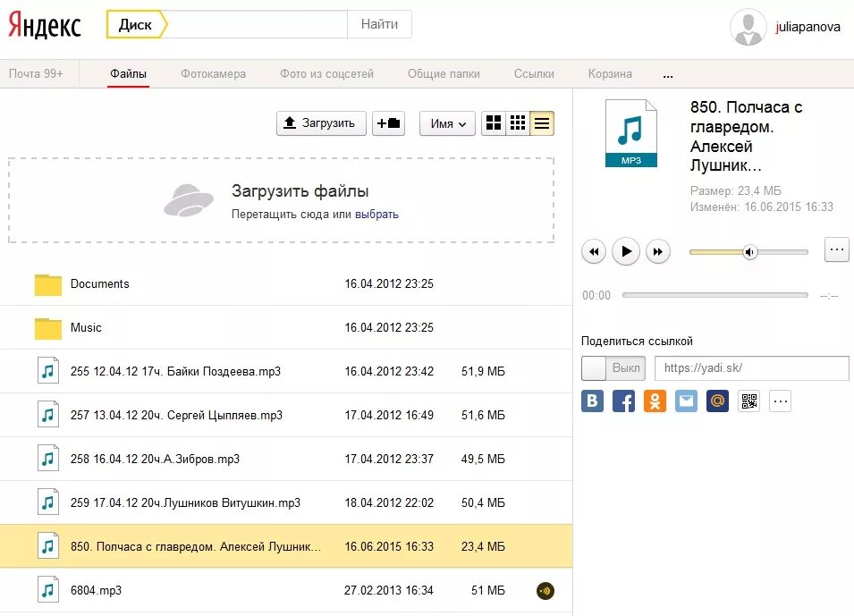Switch to small tiles grid view
Image resolution: width=854 pixels, height=616 pixels.
tap(518, 123)
